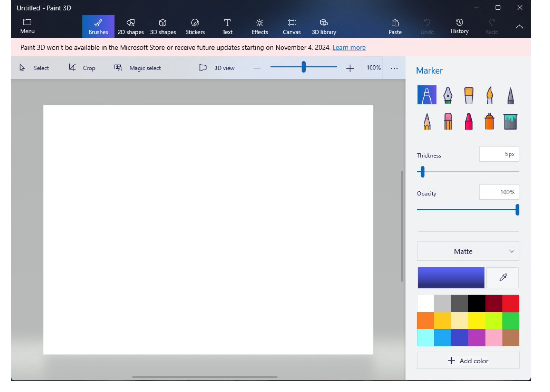Click the Add color button
Viewport: 550px width, 392px height.
[x=468, y=361]
